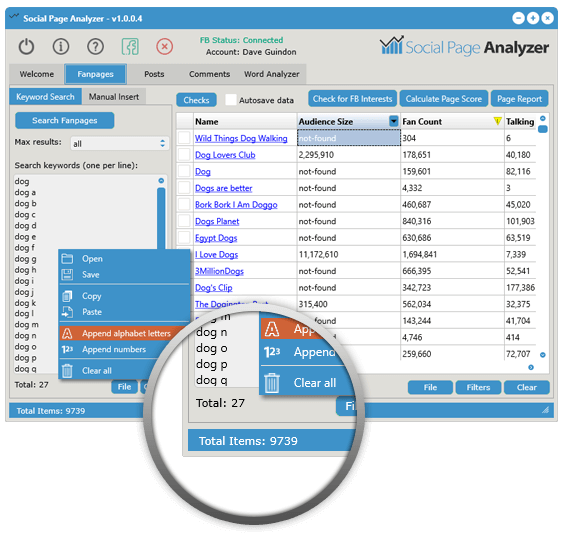Click the red X disconnect icon
The width and height of the screenshot is (562, 538).
click(165, 47)
